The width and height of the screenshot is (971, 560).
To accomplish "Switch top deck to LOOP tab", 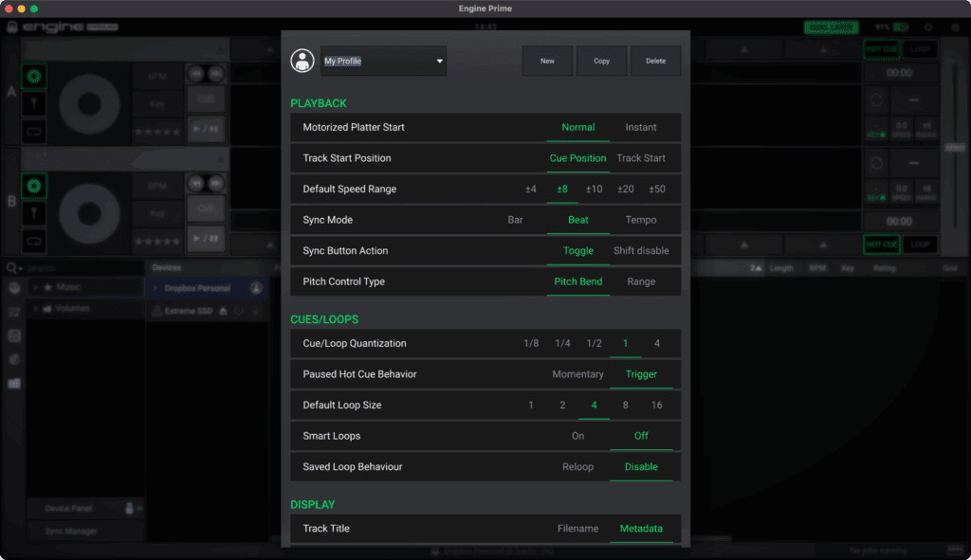I will click(920, 49).
